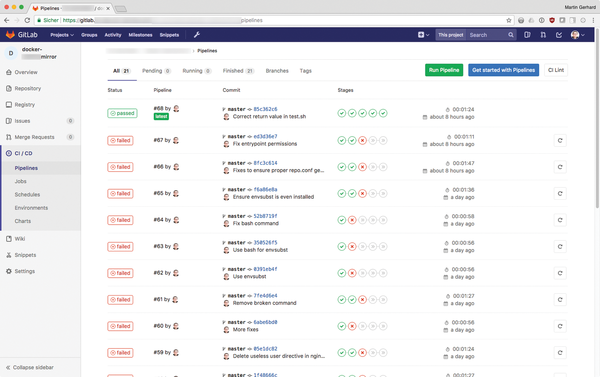Open the merge requests icon in top bar
Viewport: 600px width, 377px height.
pyautogui.click(x=543, y=35)
